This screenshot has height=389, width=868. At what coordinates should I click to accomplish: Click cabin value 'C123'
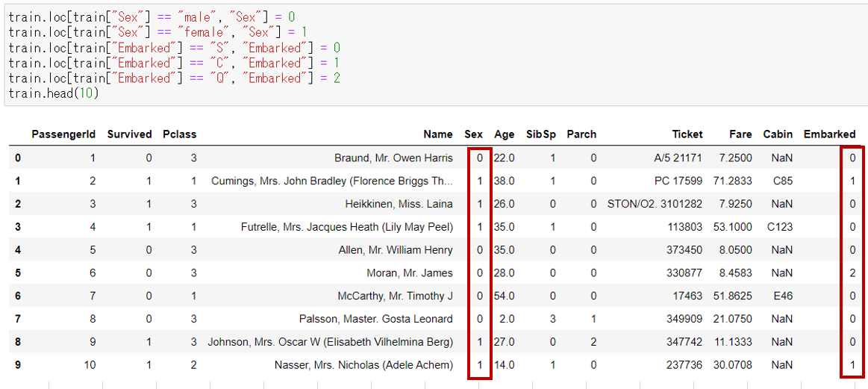[779, 227]
